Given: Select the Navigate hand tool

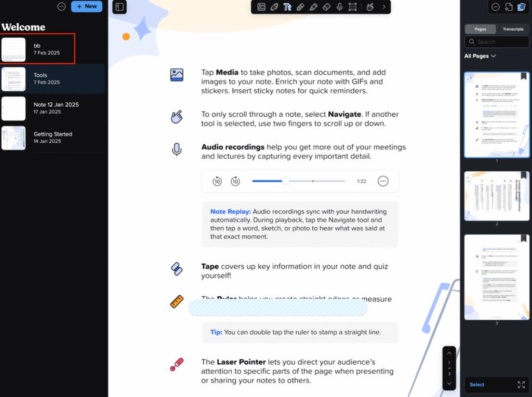Looking at the screenshot, I should 370,7.
